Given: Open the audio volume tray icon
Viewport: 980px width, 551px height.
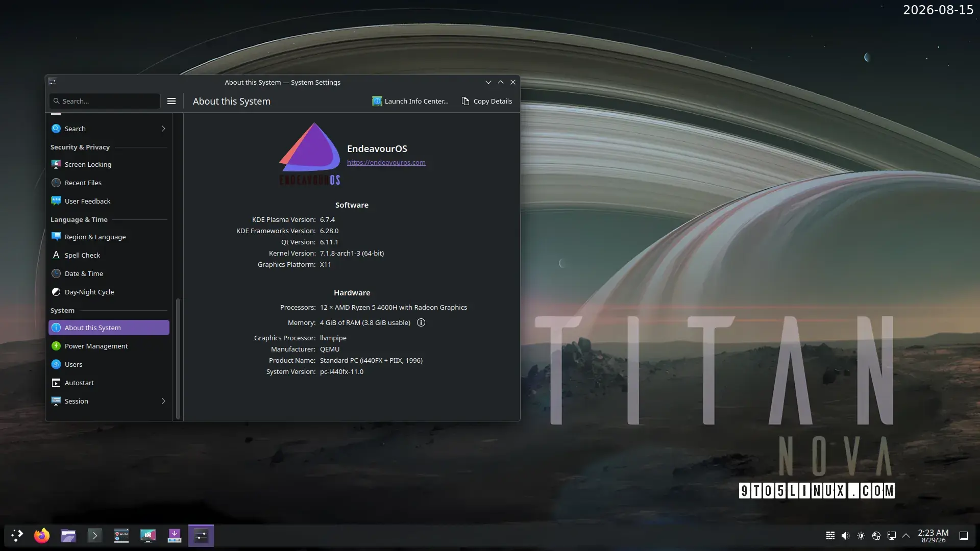Looking at the screenshot, I should pos(846,536).
